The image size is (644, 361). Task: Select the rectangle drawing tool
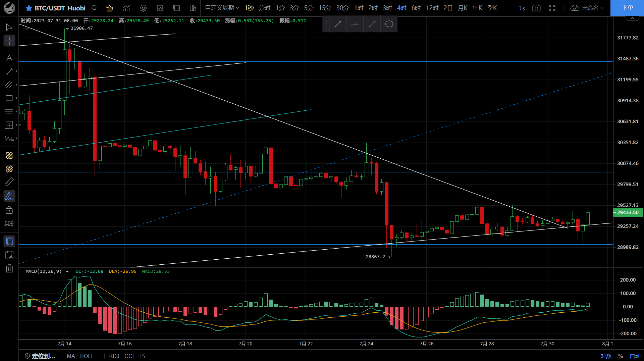tap(9, 98)
